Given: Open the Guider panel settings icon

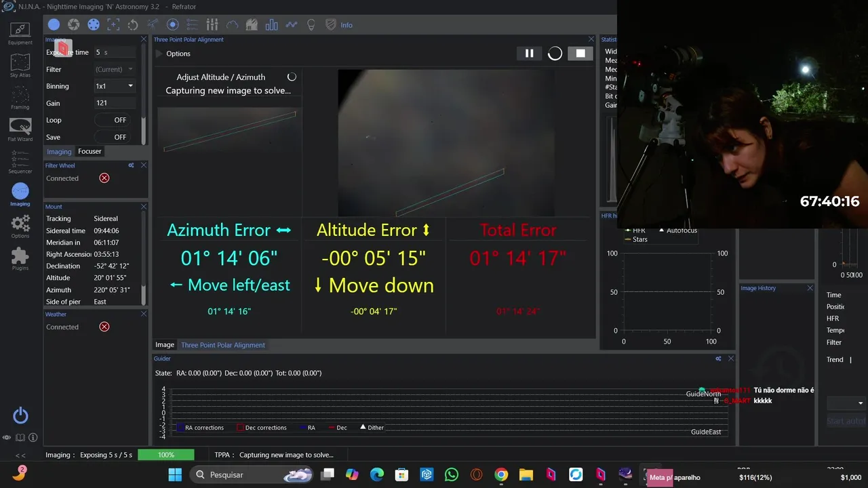Looking at the screenshot, I should point(718,359).
